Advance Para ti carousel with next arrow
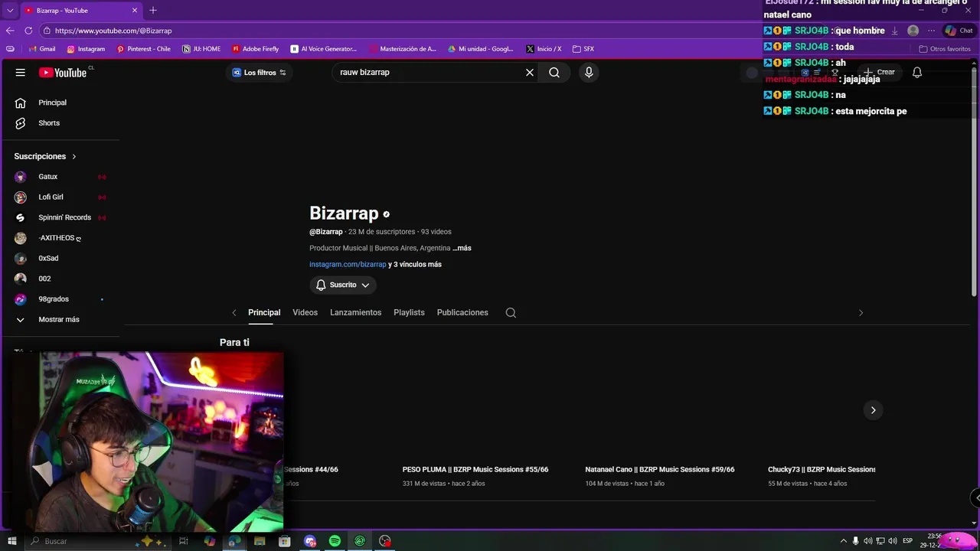This screenshot has width=980, height=551. [x=873, y=410]
